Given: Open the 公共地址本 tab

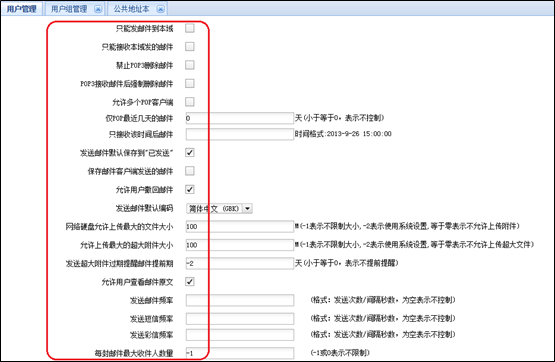Looking at the screenshot, I should (131, 9).
